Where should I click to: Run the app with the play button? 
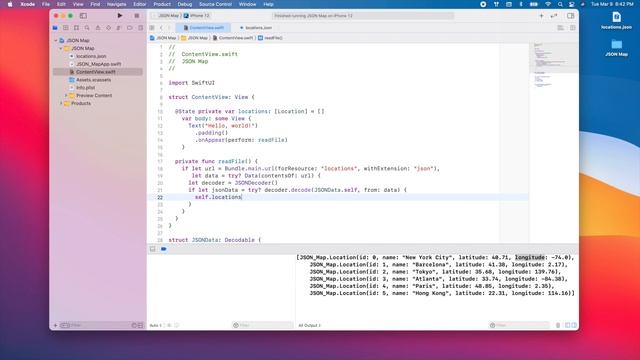pyautogui.click(x=120, y=16)
